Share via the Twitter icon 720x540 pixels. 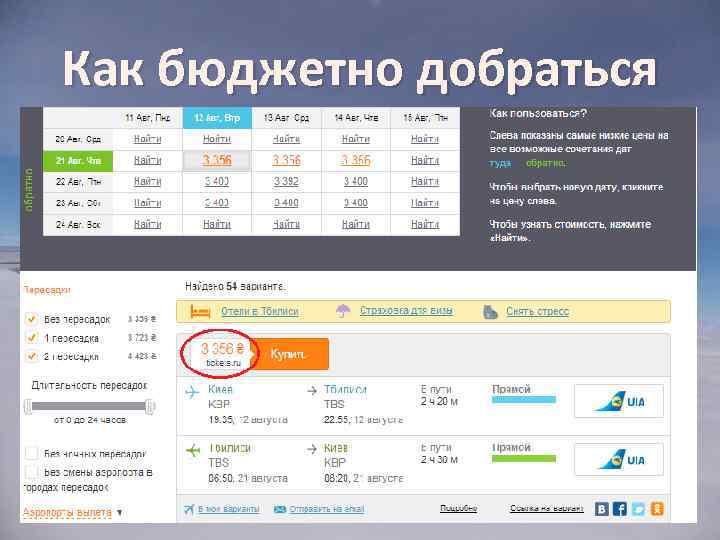tap(638, 509)
